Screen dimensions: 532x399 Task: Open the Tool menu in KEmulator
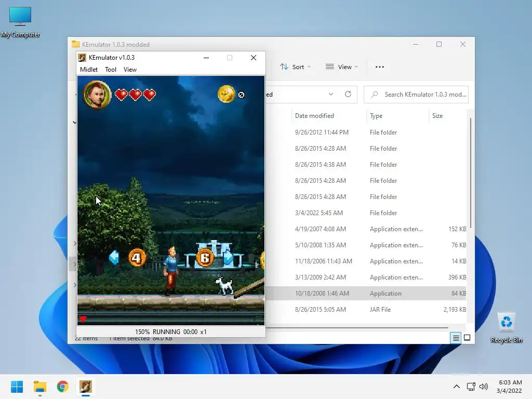click(111, 69)
